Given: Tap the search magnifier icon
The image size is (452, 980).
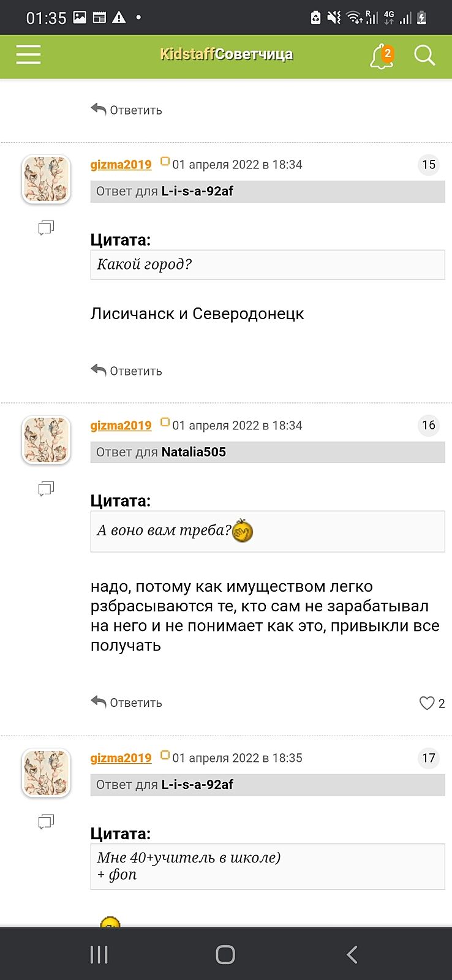Looking at the screenshot, I should 424,56.
